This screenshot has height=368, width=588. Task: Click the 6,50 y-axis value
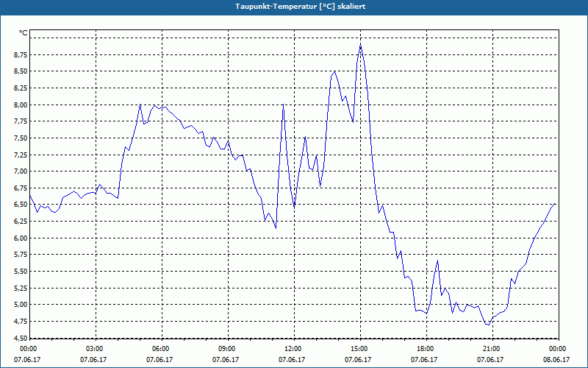[20, 205]
